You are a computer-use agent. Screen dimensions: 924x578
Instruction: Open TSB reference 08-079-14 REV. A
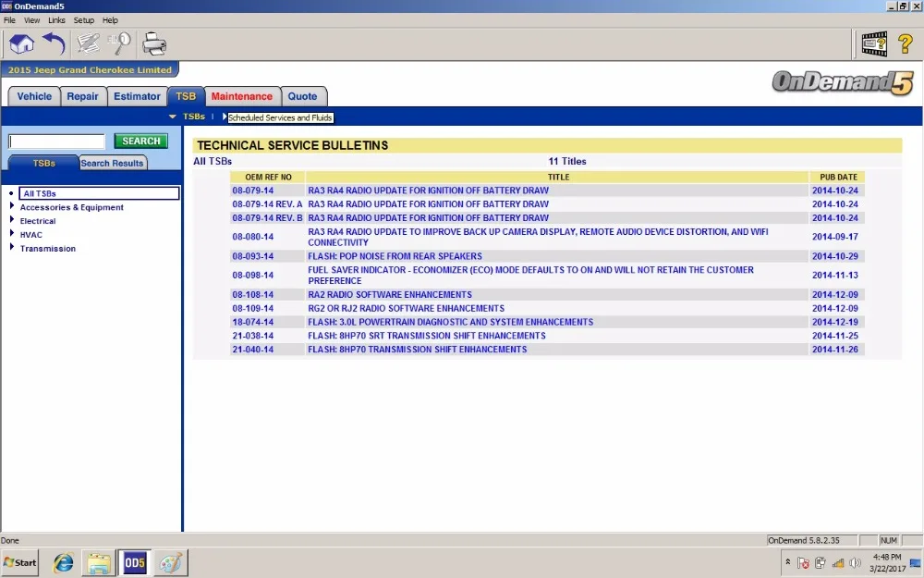point(267,204)
